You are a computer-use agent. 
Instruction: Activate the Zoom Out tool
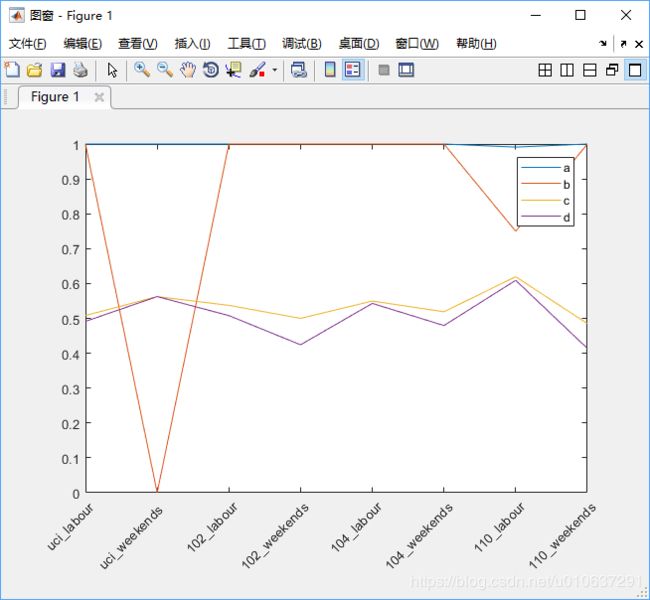pyautogui.click(x=165, y=70)
